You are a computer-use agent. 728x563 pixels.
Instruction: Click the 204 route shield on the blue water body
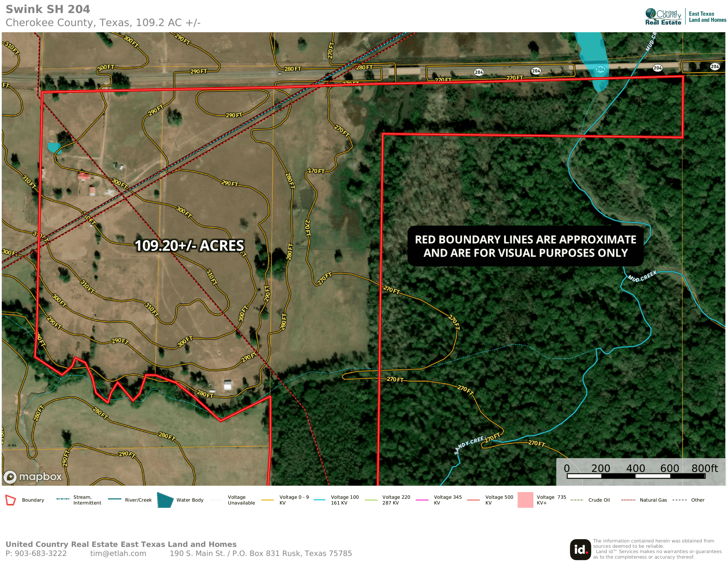pyautogui.click(x=600, y=69)
